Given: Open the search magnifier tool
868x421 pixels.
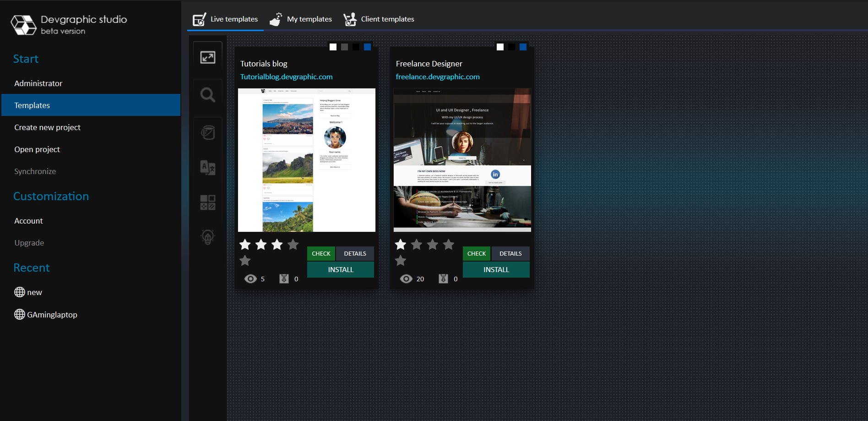Looking at the screenshot, I should [x=208, y=95].
